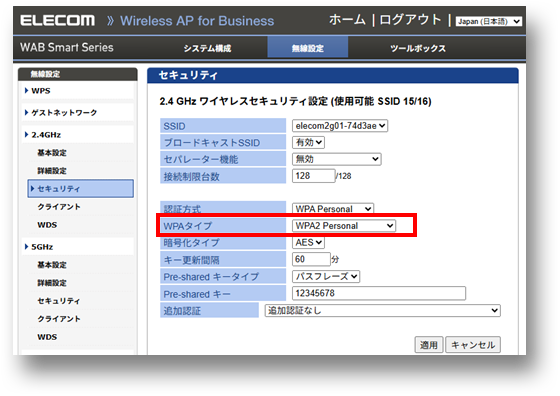Image resolution: width=560 pixels, height=396 pixels.
Task: Click the 2.4 GHz ワイヤレスセキュリティ設定 heading
Action: click(295, 101)
